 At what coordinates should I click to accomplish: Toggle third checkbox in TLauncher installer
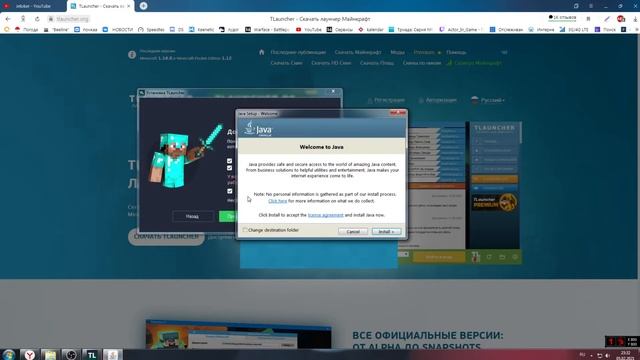click(229, 191)
